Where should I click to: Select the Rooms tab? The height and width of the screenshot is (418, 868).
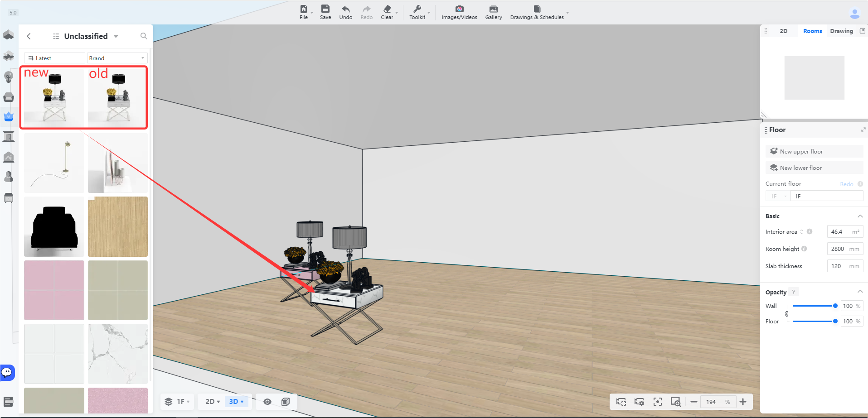(812, 31)
